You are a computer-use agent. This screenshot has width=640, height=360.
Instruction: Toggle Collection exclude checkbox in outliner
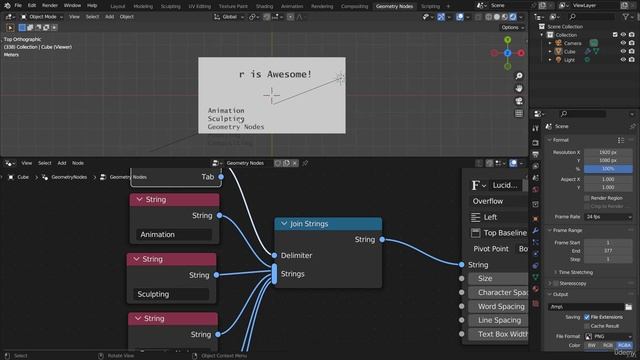615,35
